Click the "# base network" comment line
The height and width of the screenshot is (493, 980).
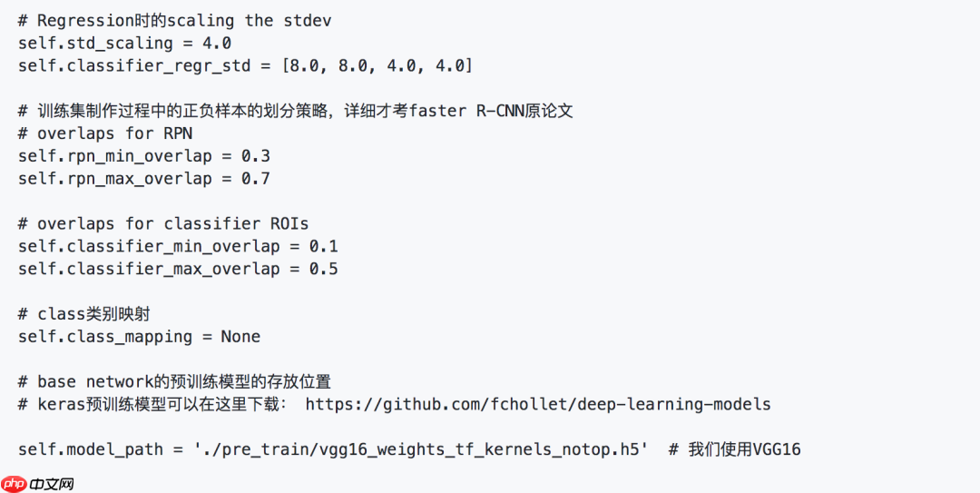tap(181, 381)
